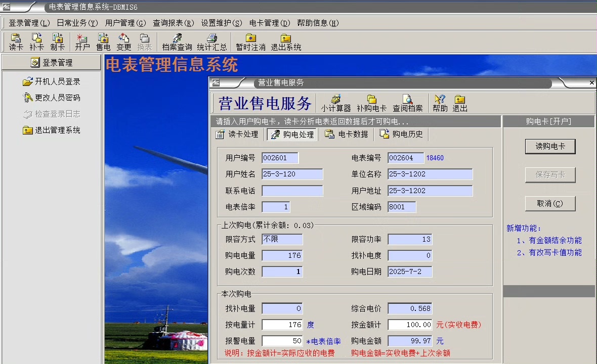This screenshot has width=597, height=364.
Task: Open the 帮助信息(H) menu
Action: [318, 23]
